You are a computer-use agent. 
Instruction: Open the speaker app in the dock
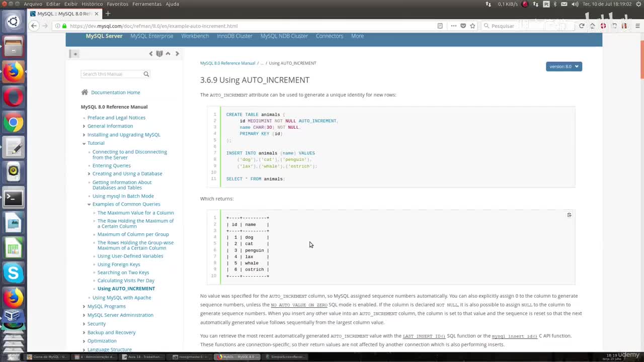pos(13,172)
